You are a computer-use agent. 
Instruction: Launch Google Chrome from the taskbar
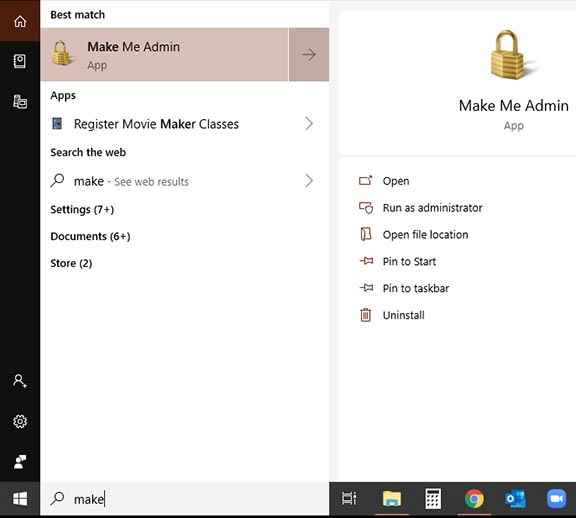474,499
